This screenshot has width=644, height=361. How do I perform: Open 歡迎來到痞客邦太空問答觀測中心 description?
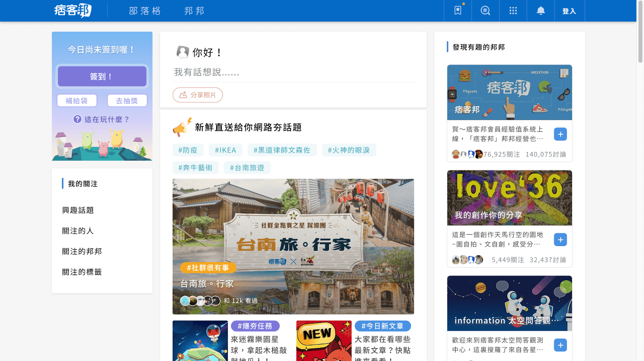coord(498,345)
